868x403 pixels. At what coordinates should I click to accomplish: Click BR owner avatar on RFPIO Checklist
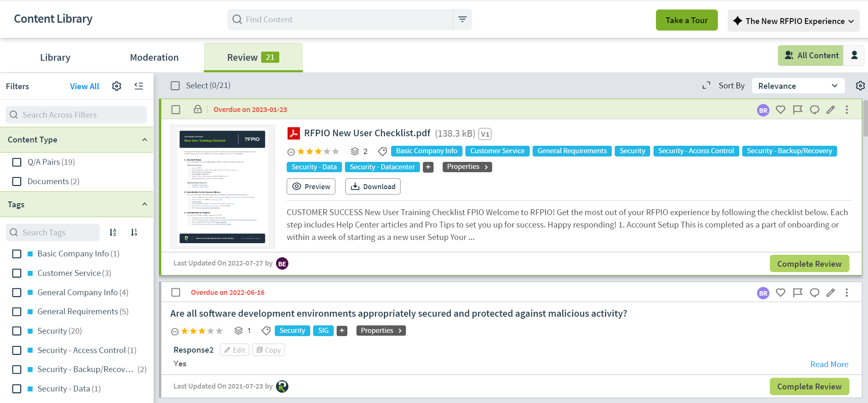[763, 110]
